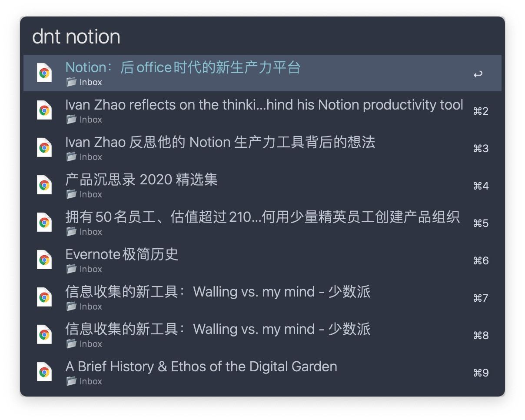The height and width of the screenshot is (420, 525).
Task: Click Chrome icon of the 拥有50名员工 result
Action: pyautogui.click(x=44, y=223)
